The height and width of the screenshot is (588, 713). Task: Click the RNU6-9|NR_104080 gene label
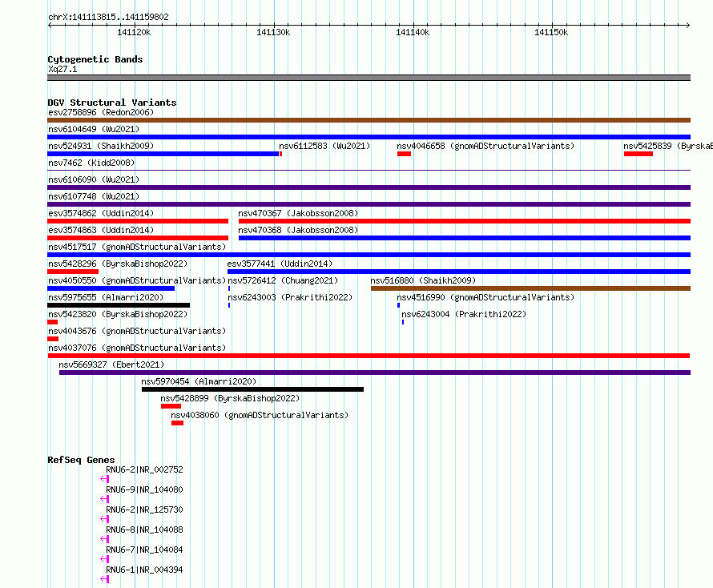coord(144,489)
